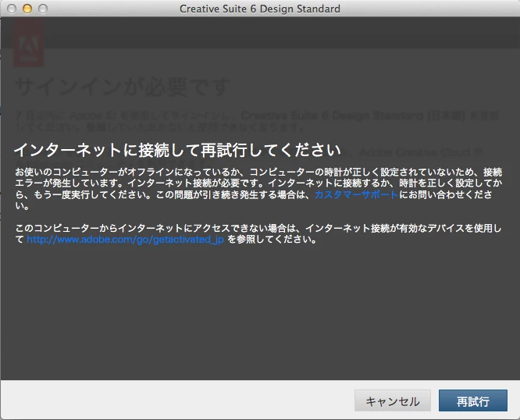Click the dimmed Adobe logo
Viewport: 520px width, 420px height.
(x=29, y=42)
